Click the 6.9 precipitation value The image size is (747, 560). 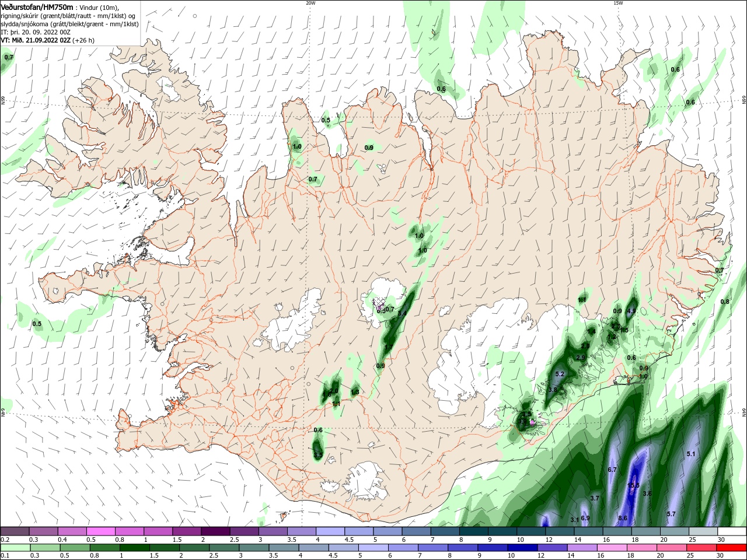pos(585,518)
